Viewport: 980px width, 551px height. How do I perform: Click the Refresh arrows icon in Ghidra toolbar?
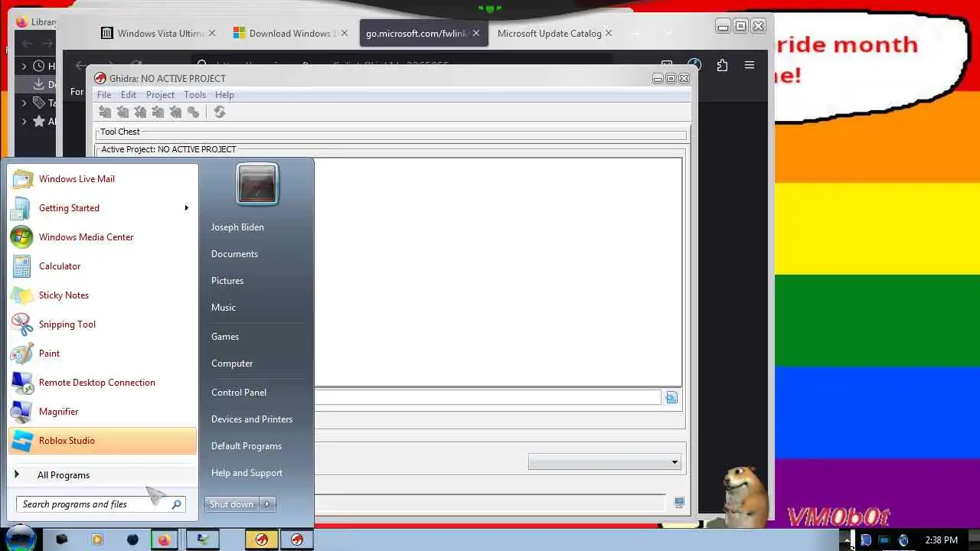[220, 112]
